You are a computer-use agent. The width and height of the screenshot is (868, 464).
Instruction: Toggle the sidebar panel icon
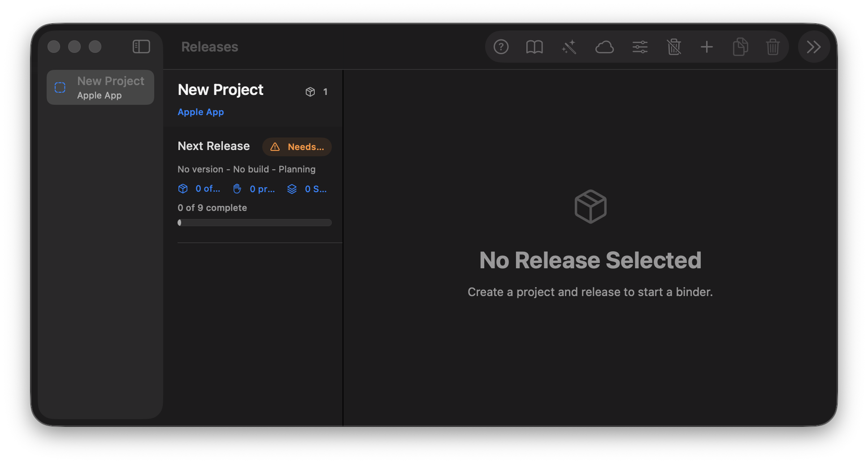point(141,47)
